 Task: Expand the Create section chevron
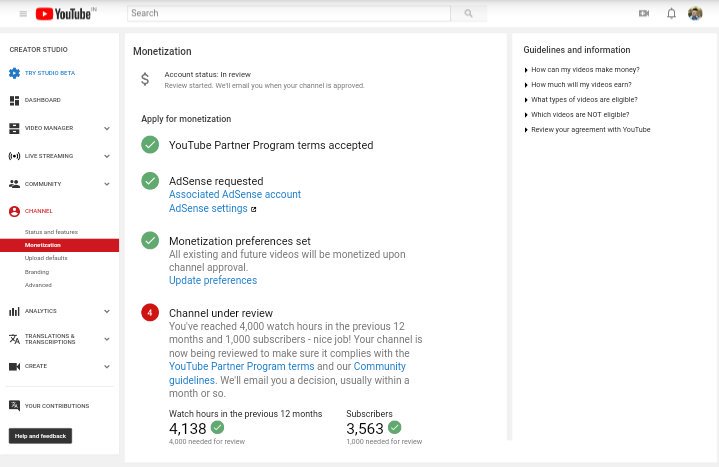(x=107, y=367)
